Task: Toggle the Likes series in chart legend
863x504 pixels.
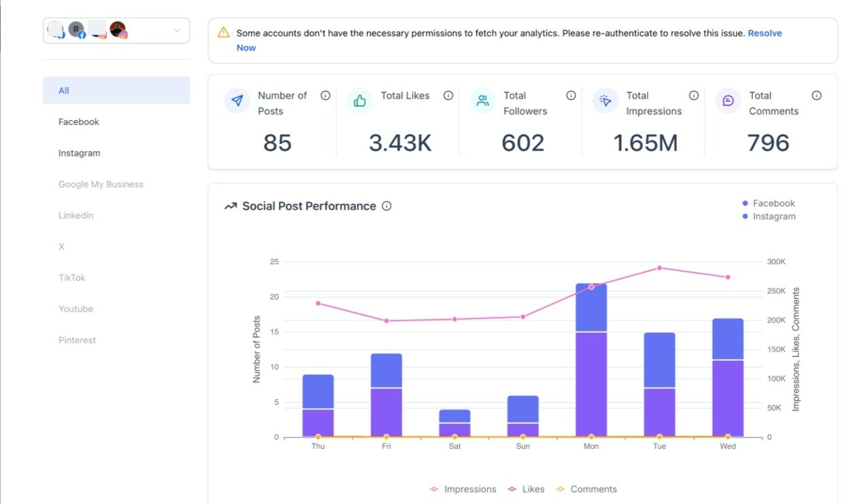Action: pos(526,489)
